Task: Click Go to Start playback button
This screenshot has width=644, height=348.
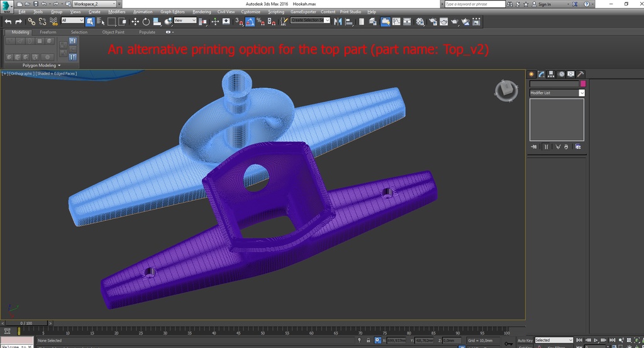Action: (x=579, y=340)
